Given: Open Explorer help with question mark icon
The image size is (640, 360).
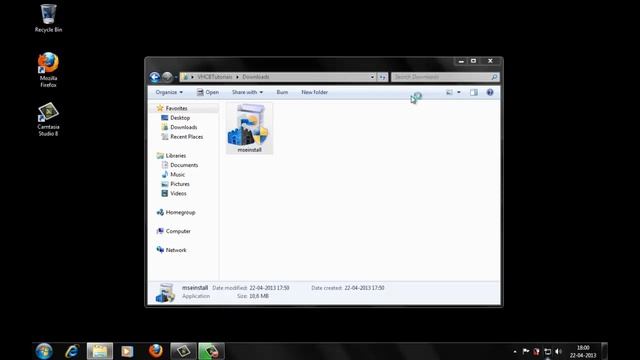Looking at the screenshot, I should click(490, 92).
